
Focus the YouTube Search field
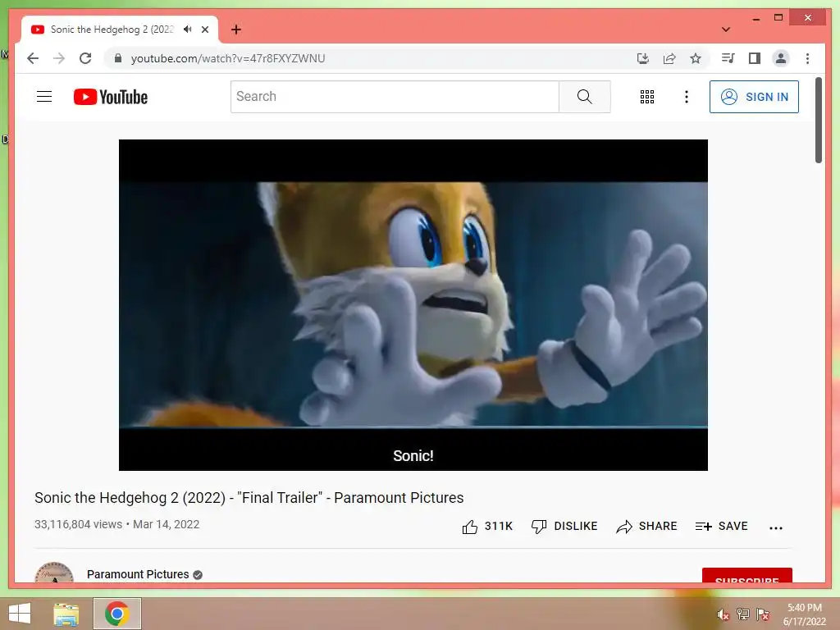click(x=395, y=97)
